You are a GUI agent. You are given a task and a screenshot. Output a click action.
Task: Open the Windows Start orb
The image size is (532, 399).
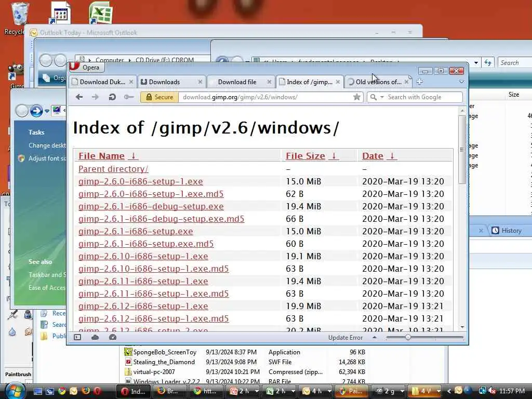click(x=14, y=391)
